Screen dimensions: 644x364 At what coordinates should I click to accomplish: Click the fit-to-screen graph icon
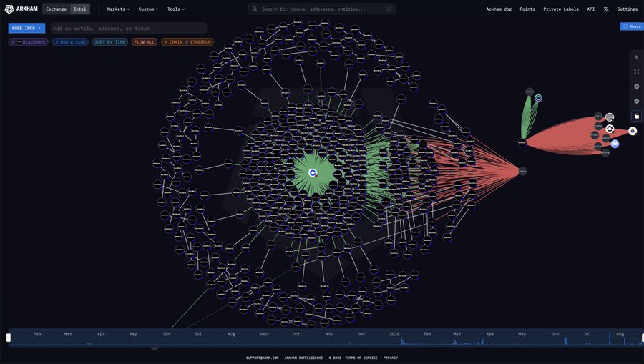pyautogui.click(x=636, y=72)
